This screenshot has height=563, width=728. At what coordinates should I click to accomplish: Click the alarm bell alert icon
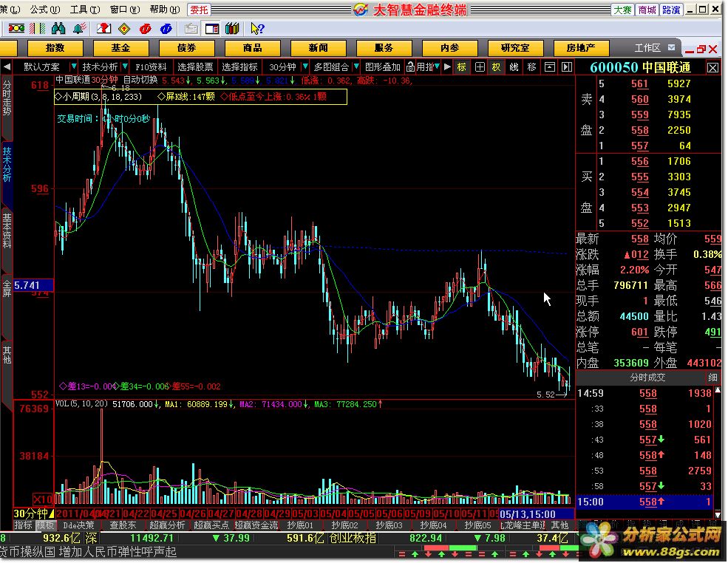pos(80,29)
